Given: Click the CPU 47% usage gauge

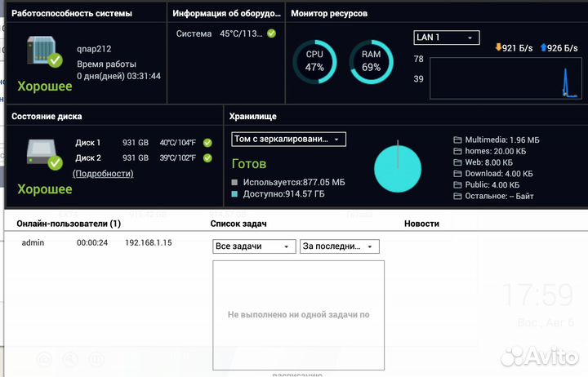Looking at the screenshot, I should (x=314, y=62).
